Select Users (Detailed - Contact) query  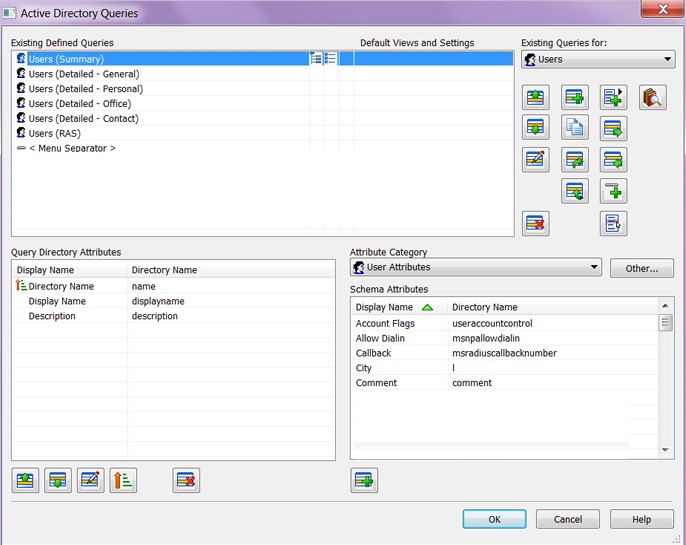point(262,118)
